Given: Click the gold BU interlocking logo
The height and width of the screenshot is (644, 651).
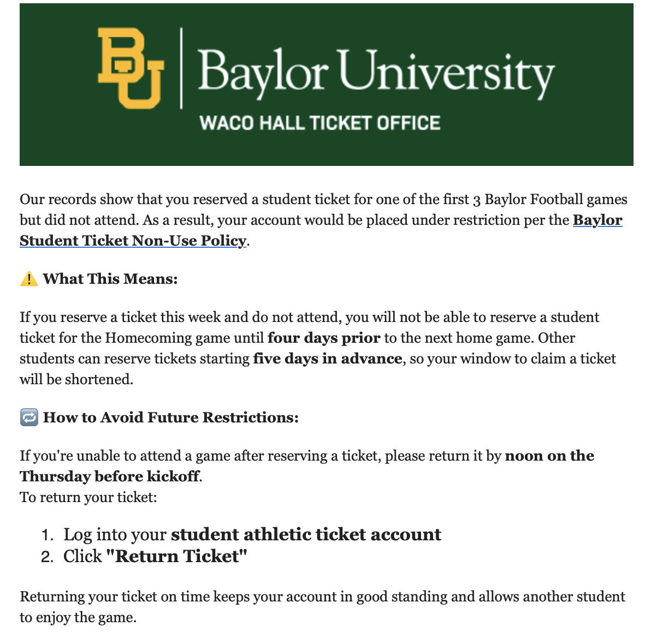Looking at the screenshot, I should tap(131, 68).
